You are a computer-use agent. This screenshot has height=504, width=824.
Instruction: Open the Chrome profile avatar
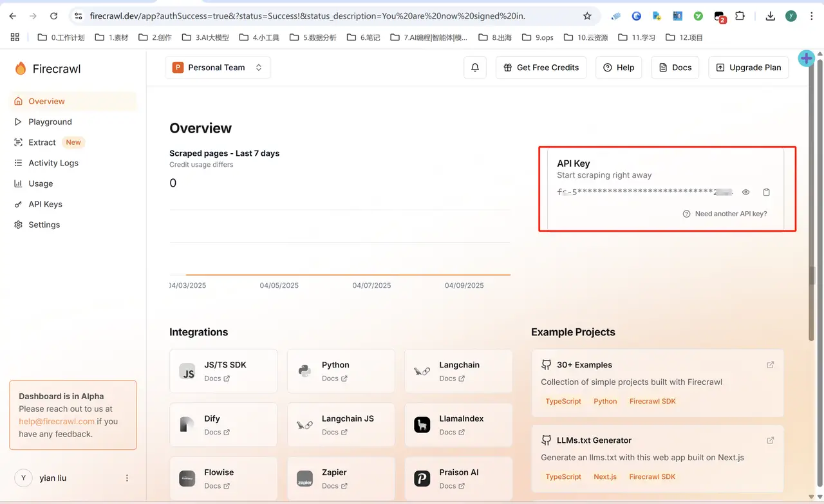(791, 16)
